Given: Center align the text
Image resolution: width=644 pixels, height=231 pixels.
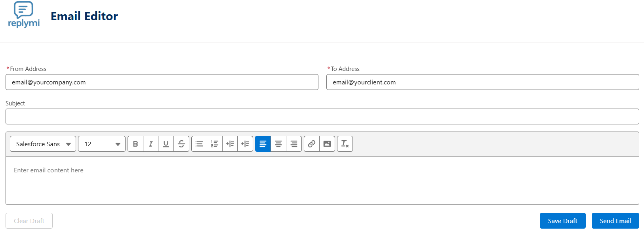Looking at the screenshot, I should coord(278,144).
